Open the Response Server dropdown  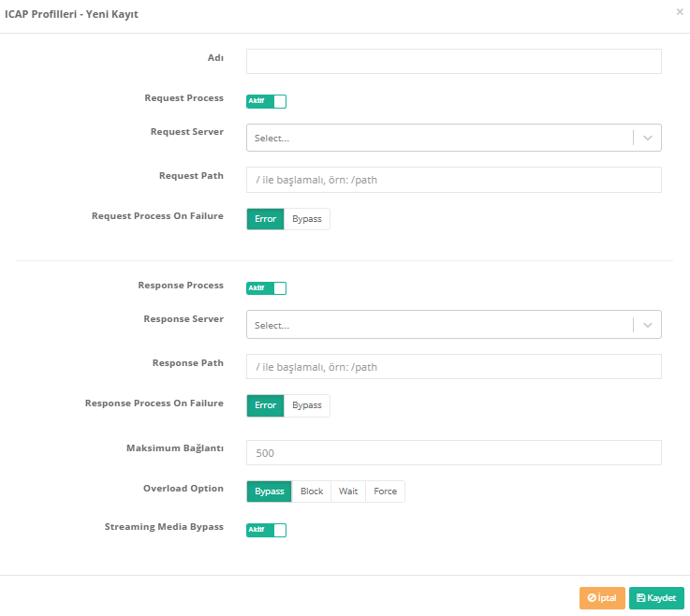pos(440,325)
